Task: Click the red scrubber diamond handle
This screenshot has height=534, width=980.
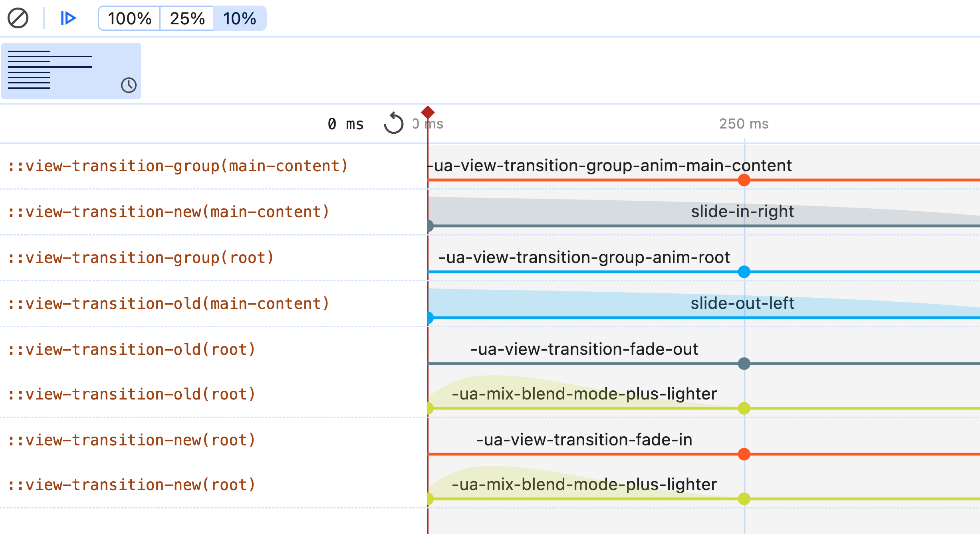Action: pyautogui.click(x=428, y=113)
